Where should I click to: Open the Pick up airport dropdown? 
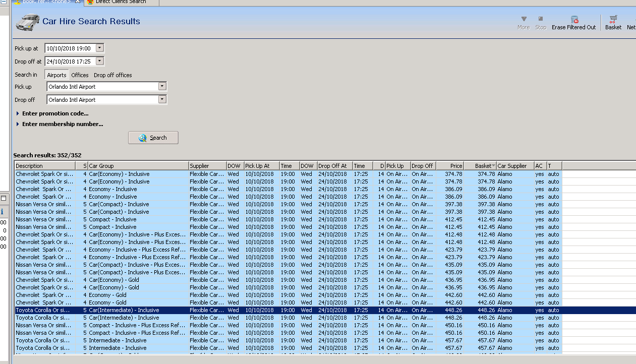pos(162,87)
